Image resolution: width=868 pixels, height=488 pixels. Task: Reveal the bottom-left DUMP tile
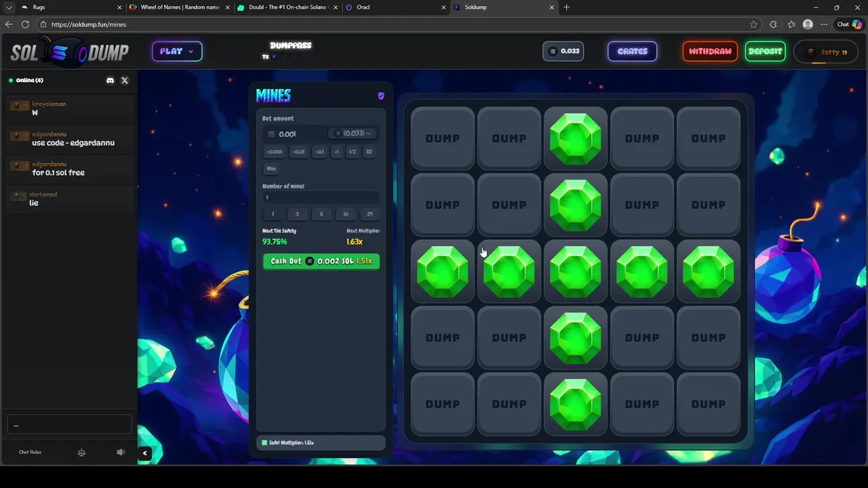[x=443, y=404]
